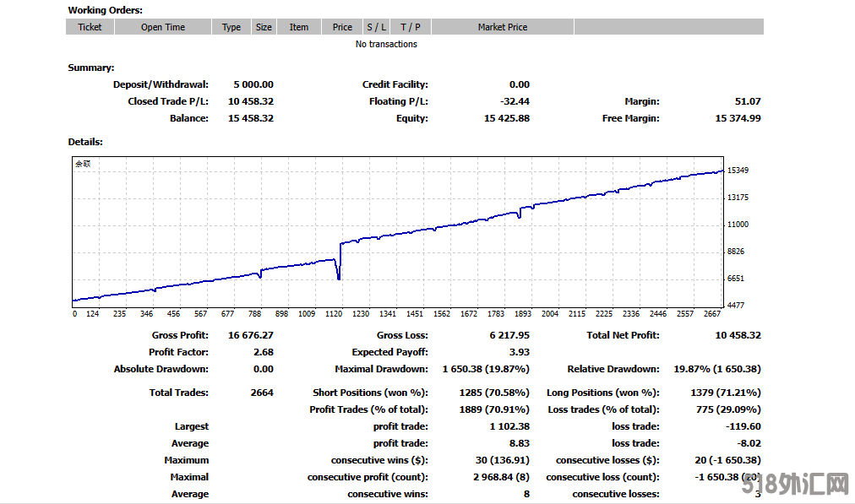855x504 pixels.
Task: Click the T / P column header
Action: tap(411, 27)
